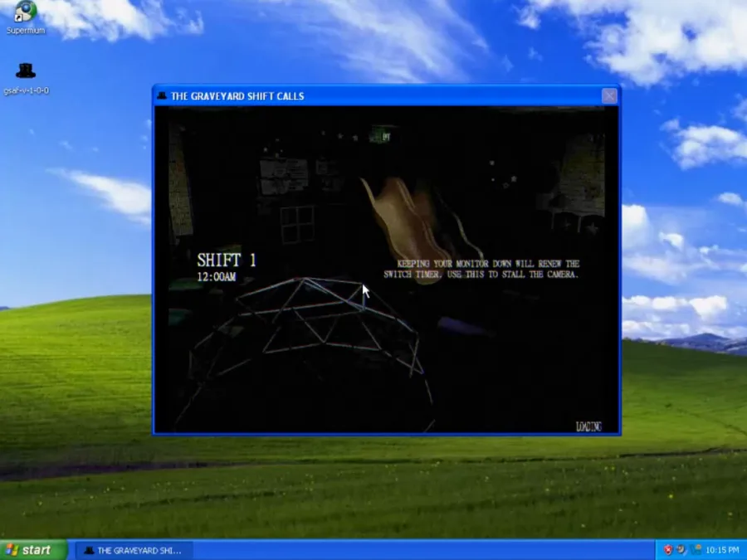The width and height of the screenshot is (747, 560).
Task: Click the LOADING text in game corner
Action: 588,426
